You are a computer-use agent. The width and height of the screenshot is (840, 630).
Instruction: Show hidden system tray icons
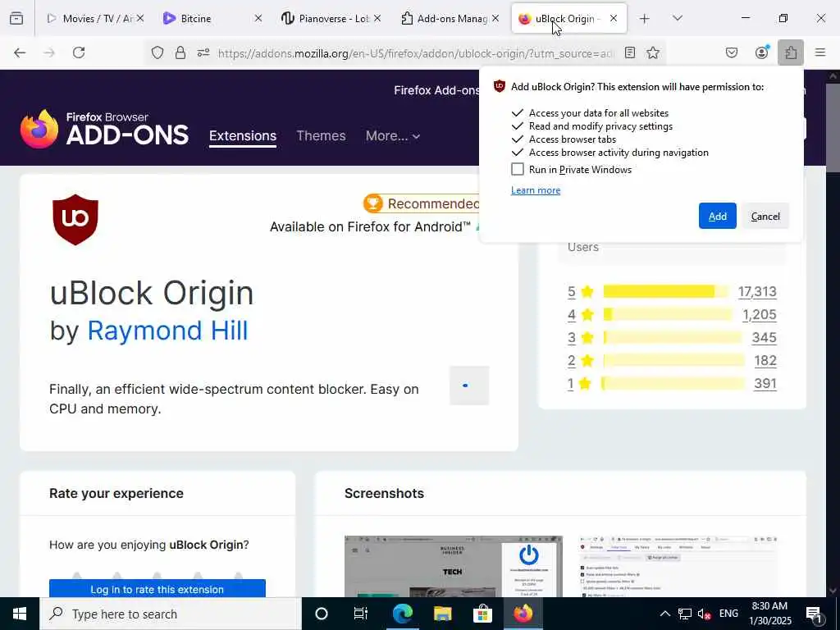664,614
